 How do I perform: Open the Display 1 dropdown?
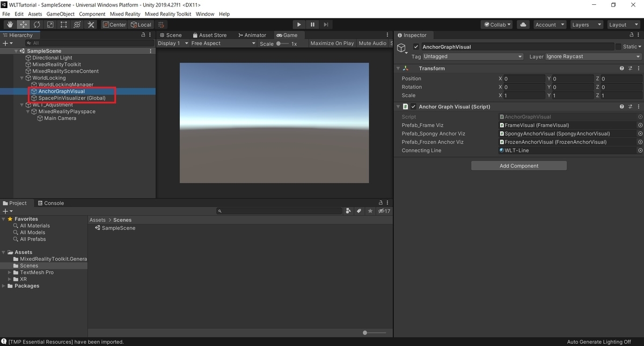173,44
